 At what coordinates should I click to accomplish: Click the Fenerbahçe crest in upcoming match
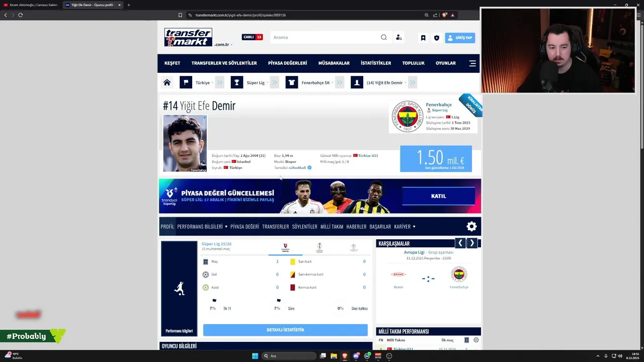click(x=459, y=275)
